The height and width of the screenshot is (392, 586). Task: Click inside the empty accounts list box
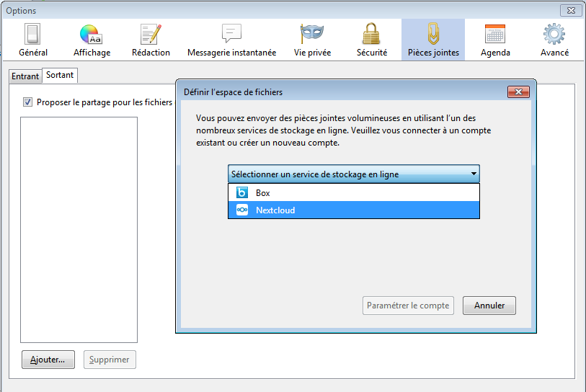click(x=79, y=229)
